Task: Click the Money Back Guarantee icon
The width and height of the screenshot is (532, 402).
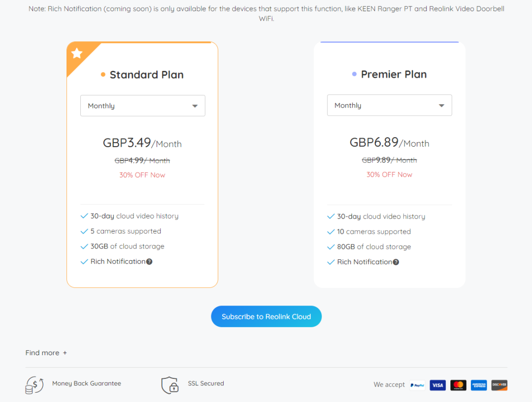Action: coord(34,385)
